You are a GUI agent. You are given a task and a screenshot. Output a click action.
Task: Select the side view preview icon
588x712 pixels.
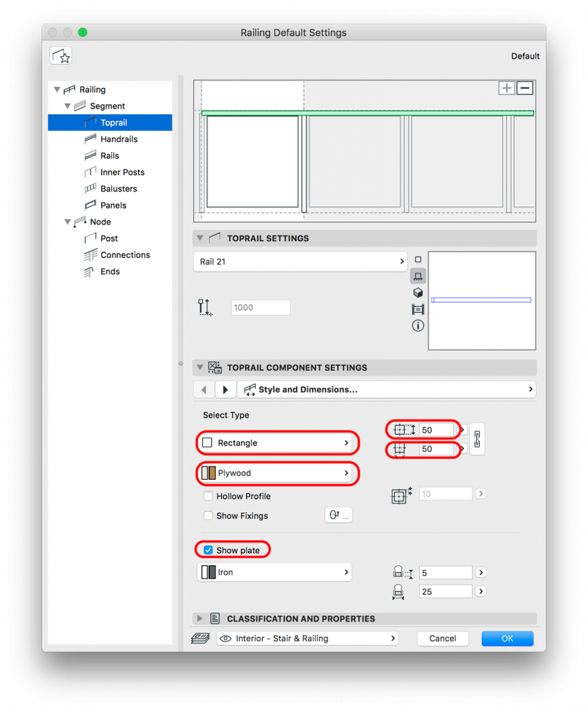click(x=418, y=276)
